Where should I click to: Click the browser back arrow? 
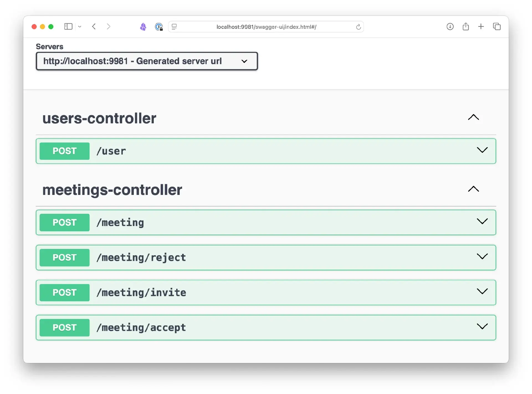[x=94, y=27]
